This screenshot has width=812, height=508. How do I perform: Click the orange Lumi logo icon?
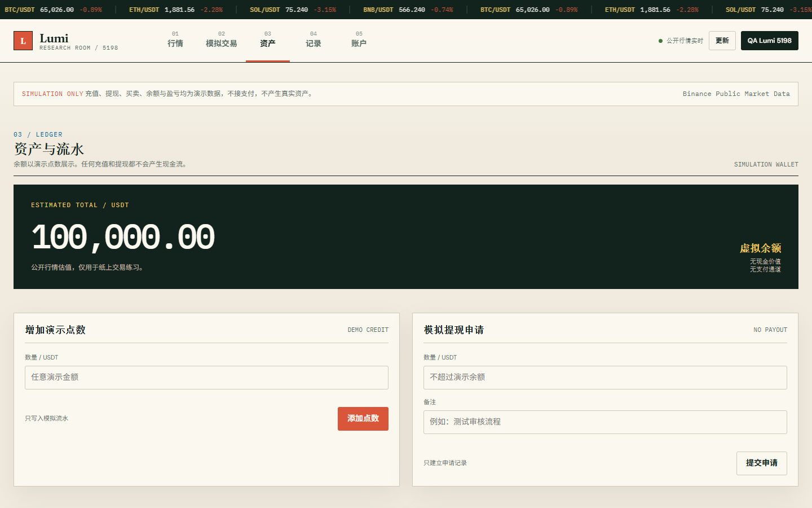coord(23,41)
